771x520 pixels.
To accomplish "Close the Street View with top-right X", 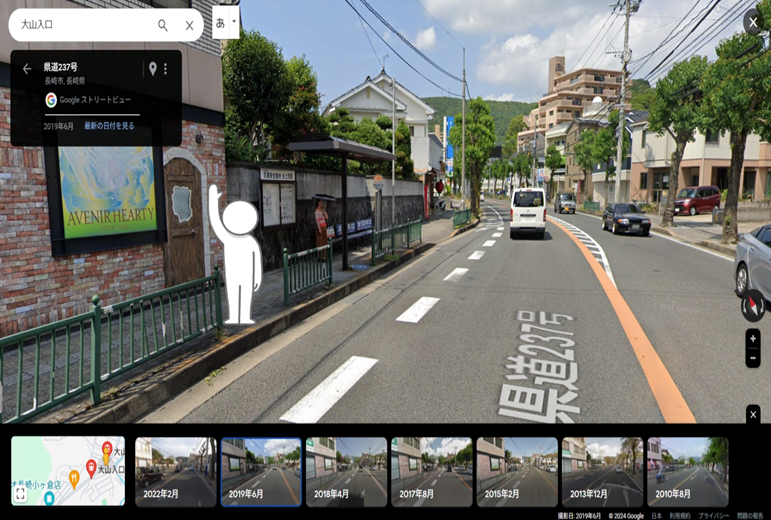I will point(753,22).
